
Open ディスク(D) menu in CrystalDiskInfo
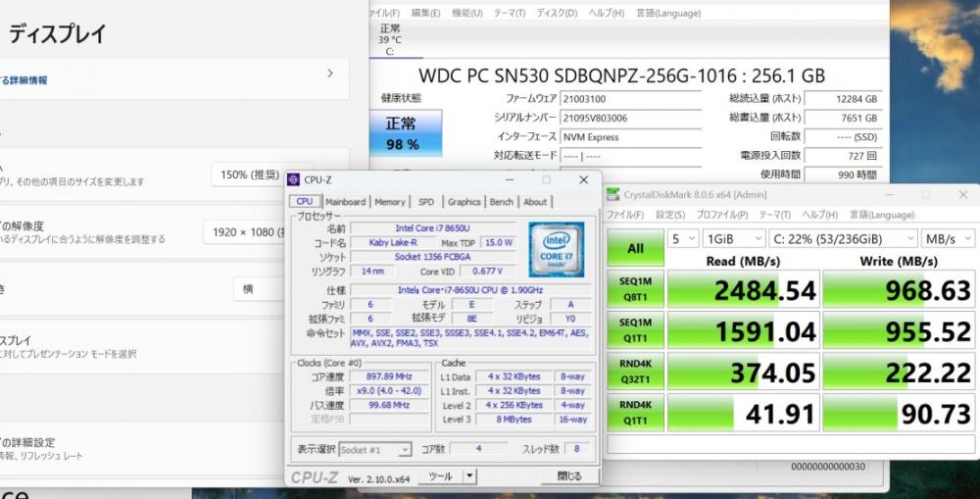point(557,13)
